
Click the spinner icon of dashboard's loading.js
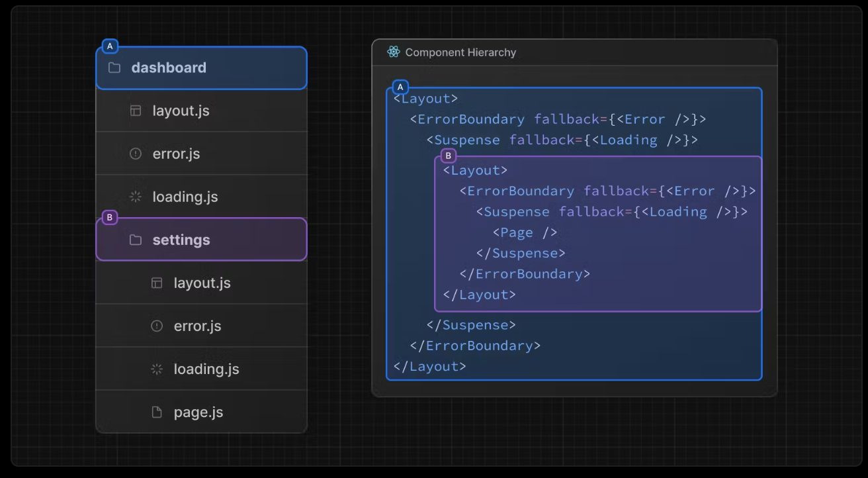[x=136, y=197]
